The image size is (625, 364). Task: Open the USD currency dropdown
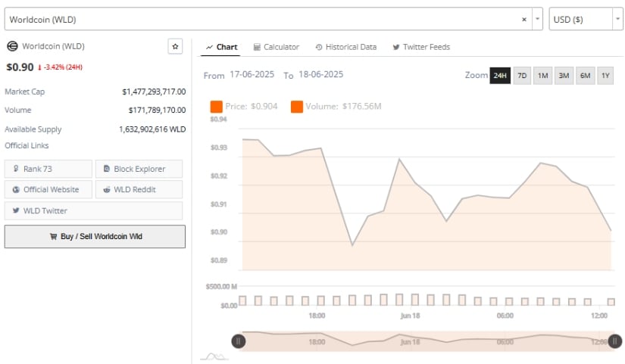(586, 19)
